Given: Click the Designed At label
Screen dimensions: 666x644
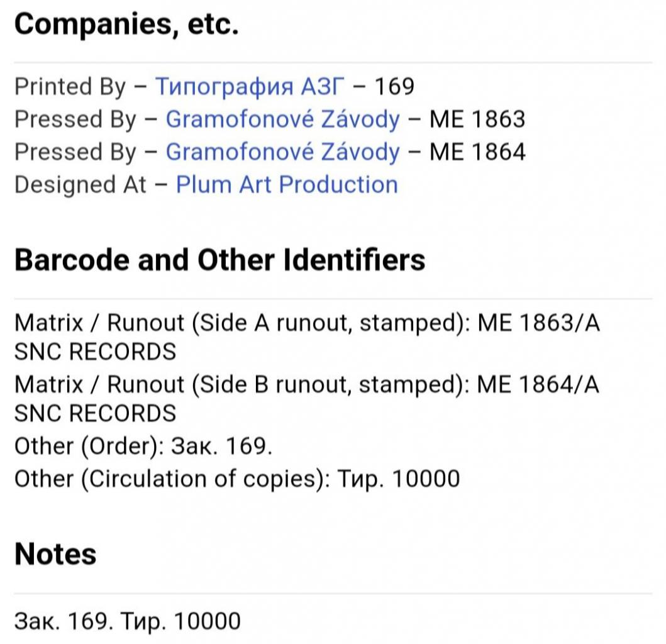Looking at the screenshot, I should [x=80, y=185].
